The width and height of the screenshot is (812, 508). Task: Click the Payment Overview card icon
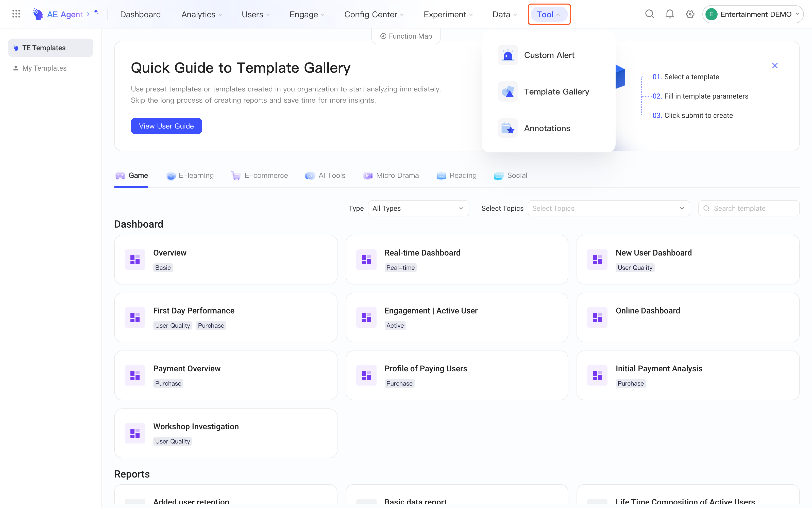135,375
